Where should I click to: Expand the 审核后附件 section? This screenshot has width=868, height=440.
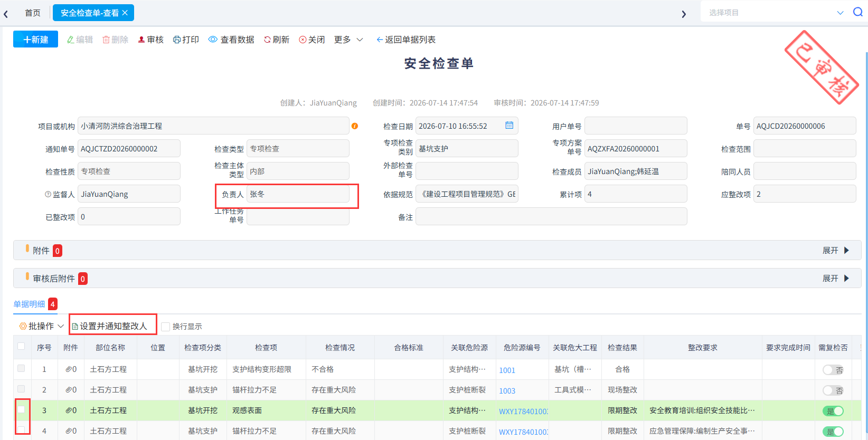point(836,279)
